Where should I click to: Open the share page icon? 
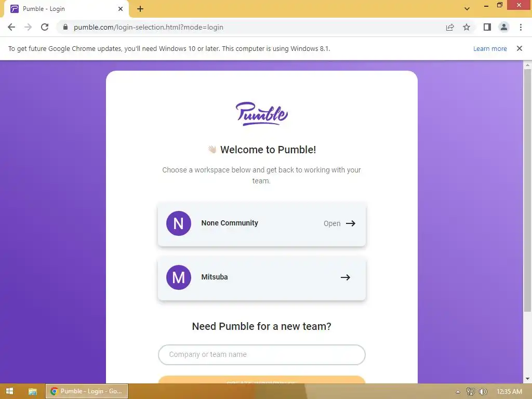(450, 27)
